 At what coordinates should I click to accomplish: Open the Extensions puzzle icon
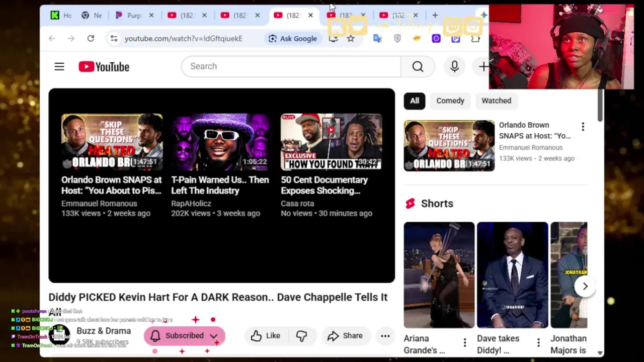coord(475,38)
